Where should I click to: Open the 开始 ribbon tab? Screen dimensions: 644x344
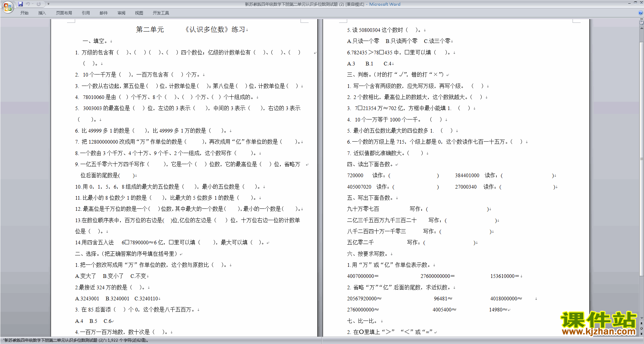24,13
